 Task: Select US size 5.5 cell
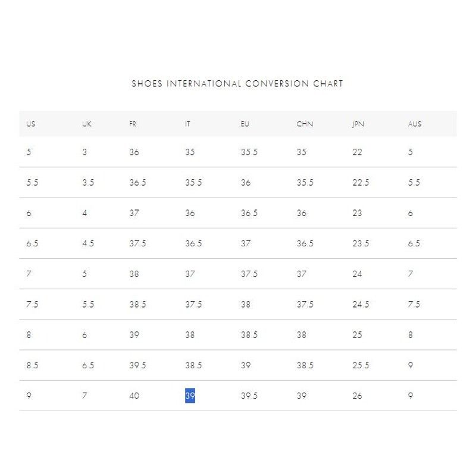33,183
